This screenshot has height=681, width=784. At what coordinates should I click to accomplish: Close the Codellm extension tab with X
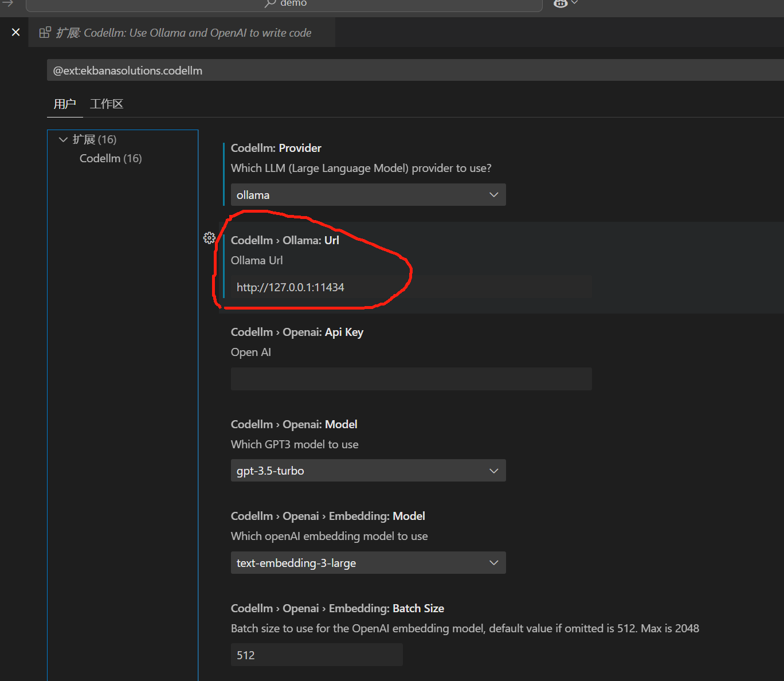[x=15, y=32]
